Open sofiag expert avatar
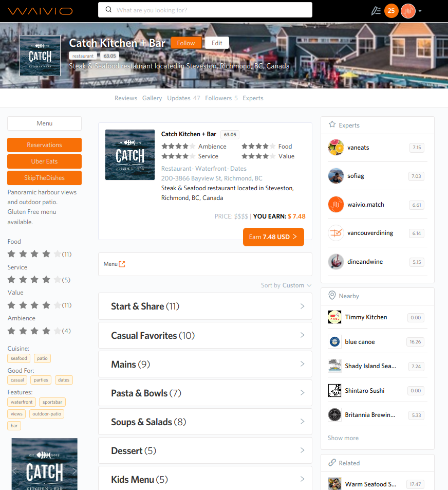The width and height of the screenshot is (448, 490). (x=336, y=176)
